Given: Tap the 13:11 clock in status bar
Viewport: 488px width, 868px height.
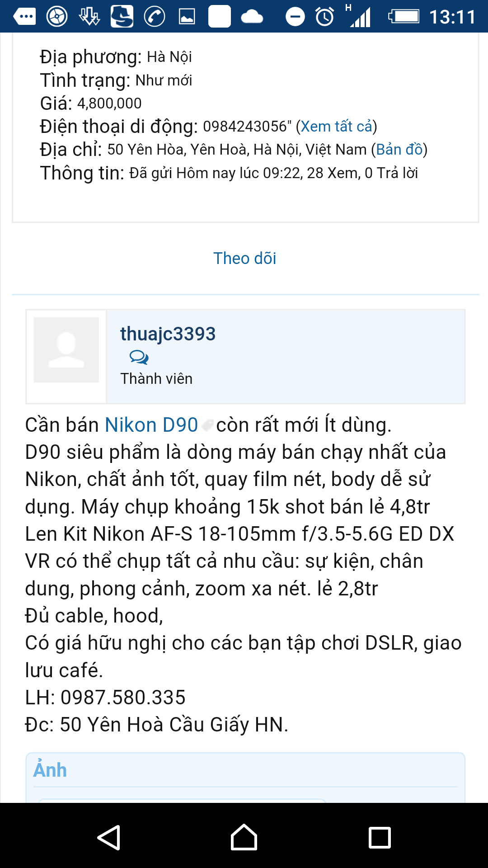Looking at the screenshot, I should 452,17.
